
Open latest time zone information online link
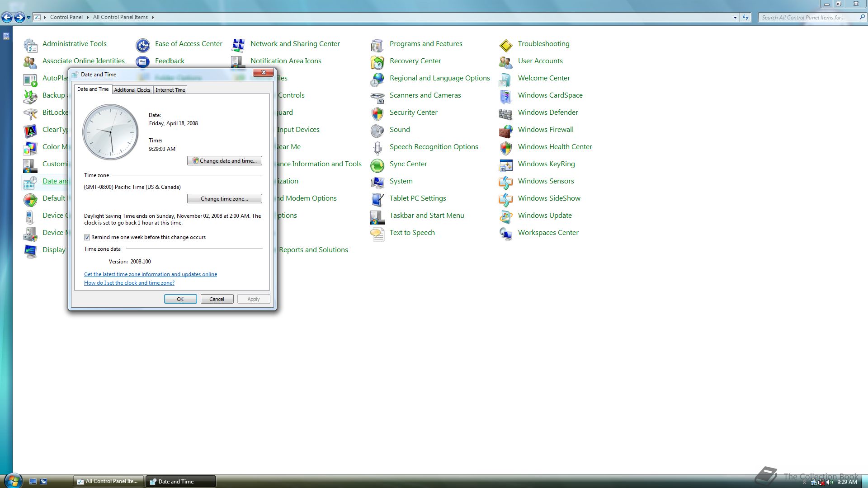[151, 274]
